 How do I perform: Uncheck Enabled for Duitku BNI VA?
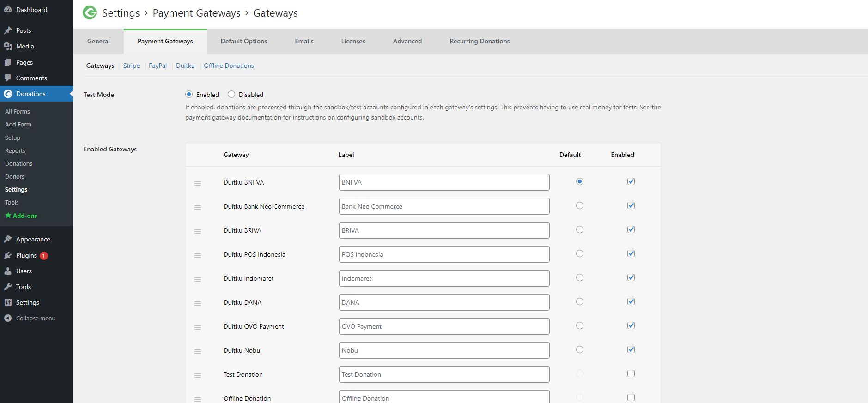pyautogui.click(x=631, y=181)
